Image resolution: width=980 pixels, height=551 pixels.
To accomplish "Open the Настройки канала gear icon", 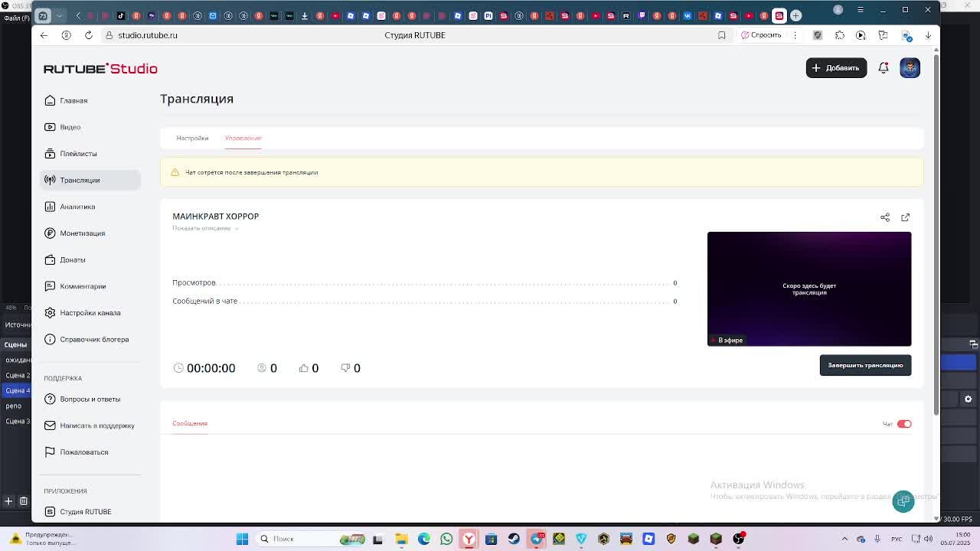I will tap(50, 313).
